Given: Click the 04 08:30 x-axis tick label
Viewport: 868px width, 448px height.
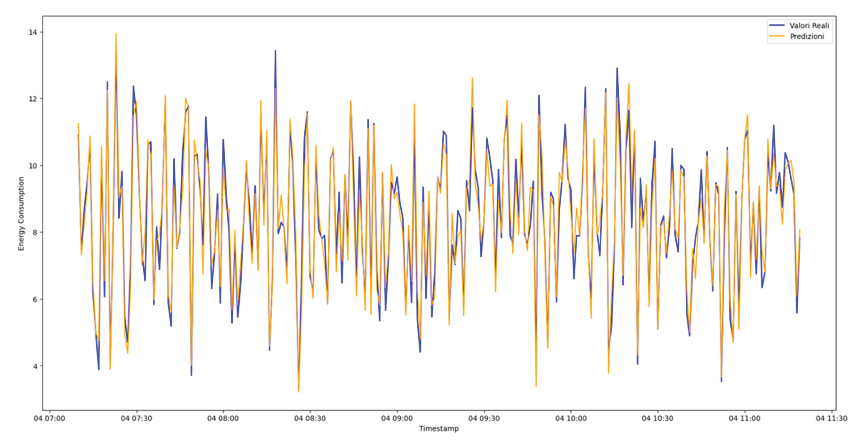Looking at the screenshot, I should point(310,418).
